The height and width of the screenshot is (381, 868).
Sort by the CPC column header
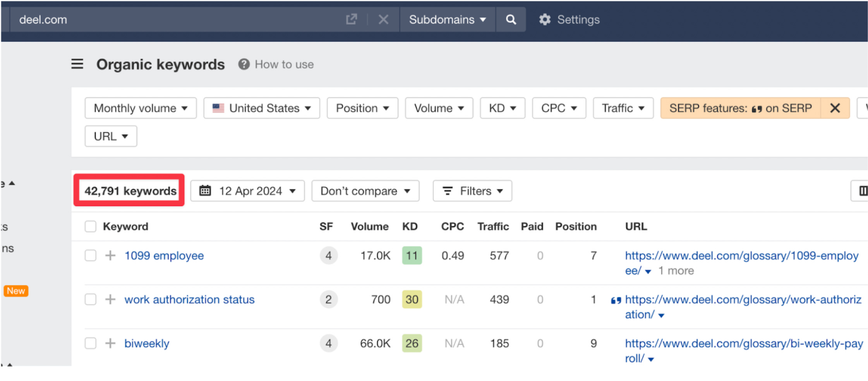tap(453, 227)
